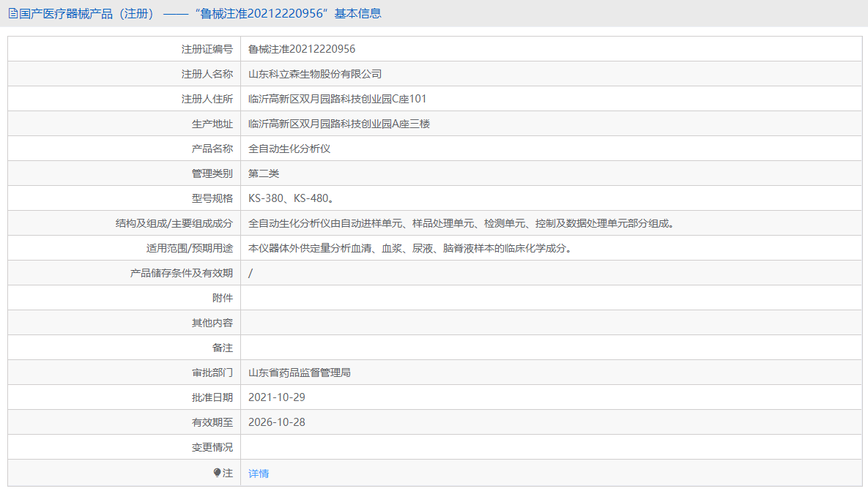Open the 详情 link

point(259,474)
